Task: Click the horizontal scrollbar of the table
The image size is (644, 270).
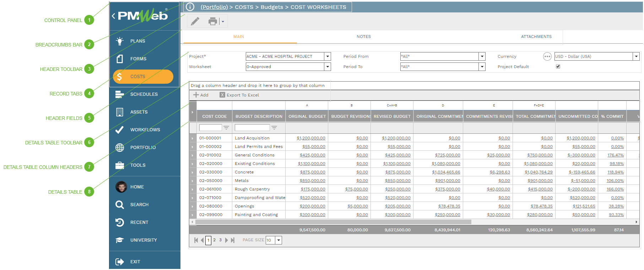Action: pos(333,222)
